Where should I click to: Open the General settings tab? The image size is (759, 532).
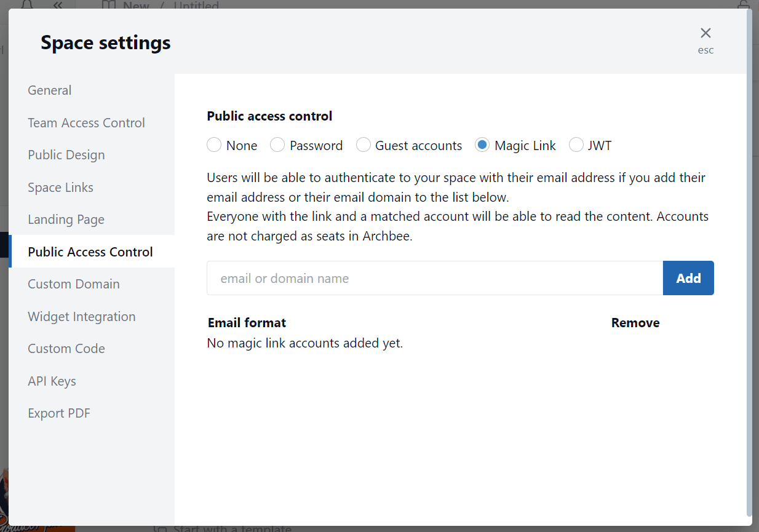tap(50, 90)
